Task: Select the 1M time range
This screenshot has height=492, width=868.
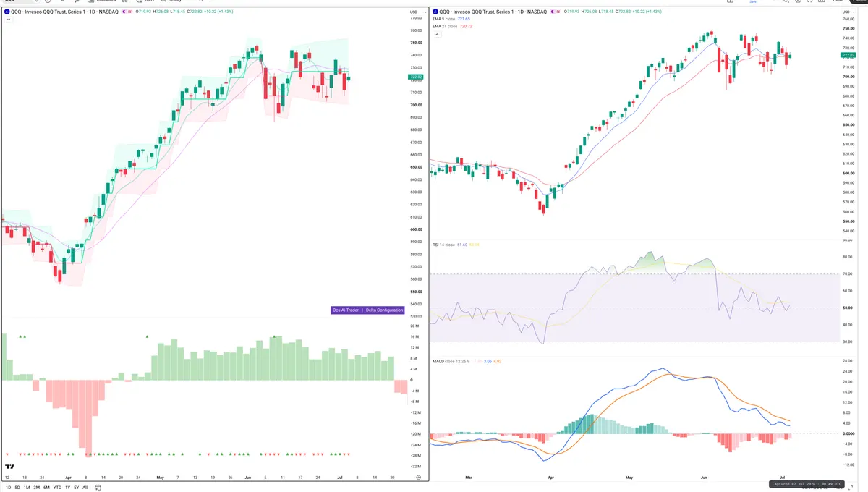Action: tap(27, 488)
